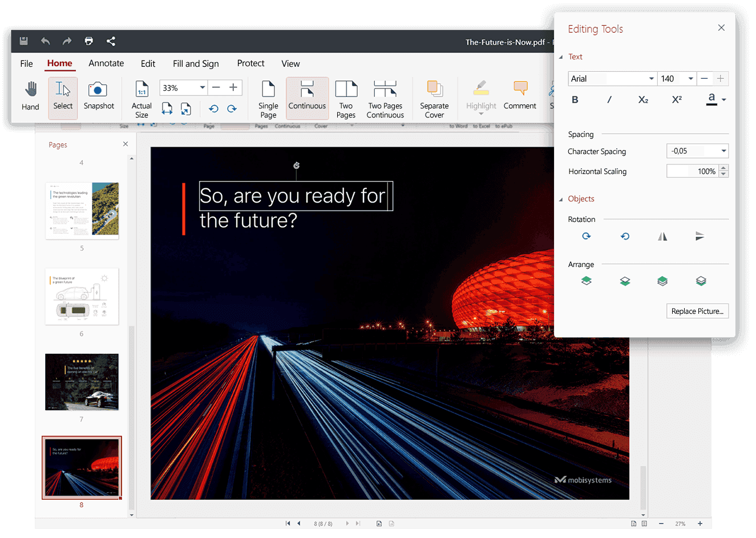Open the Fill and Sign tab
The width and height of the screenshot is (756, 538).
196,63
